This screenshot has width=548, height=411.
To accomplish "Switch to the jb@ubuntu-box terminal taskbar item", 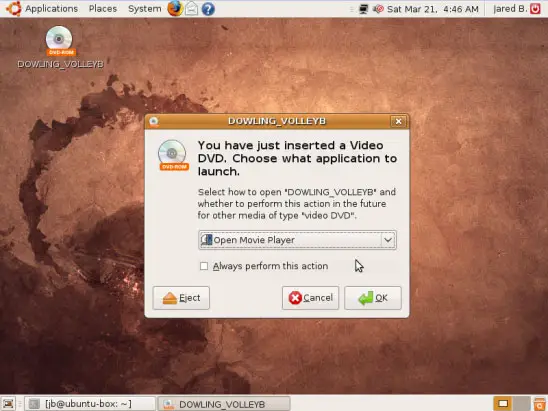I will (x=90, y=404).
